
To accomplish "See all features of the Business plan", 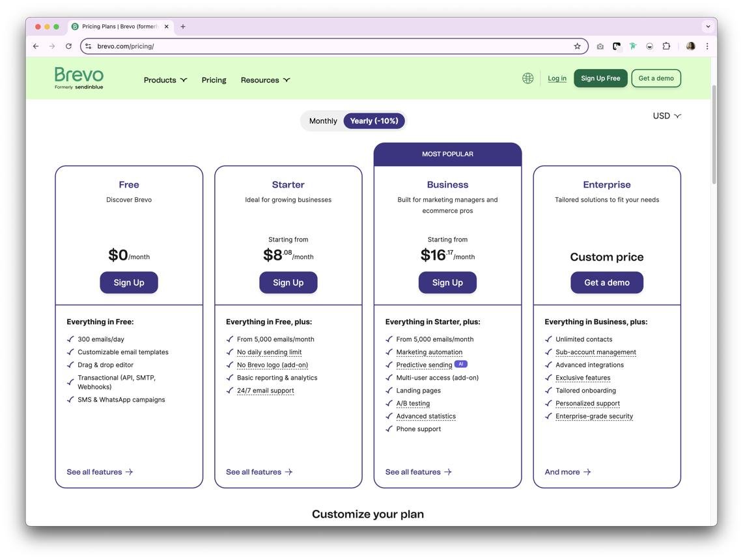I will tap(418, 472).
